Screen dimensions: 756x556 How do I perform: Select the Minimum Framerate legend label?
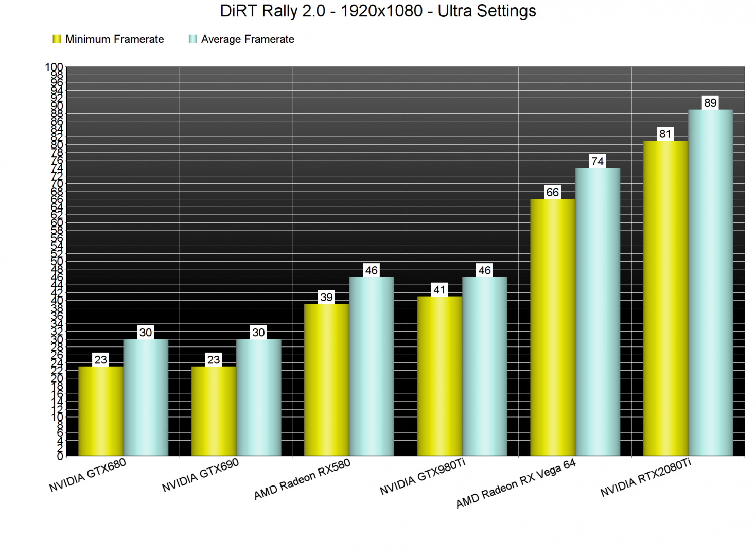[x=114, y=39]
